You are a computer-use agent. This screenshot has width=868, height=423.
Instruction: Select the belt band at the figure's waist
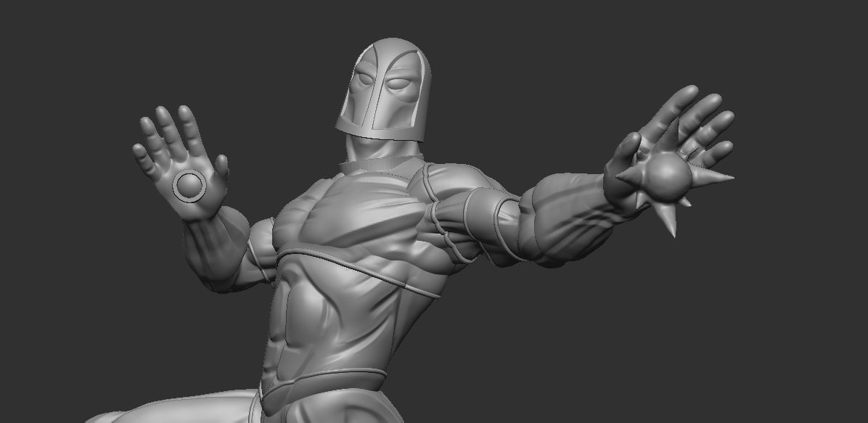(x=324, y=389)
